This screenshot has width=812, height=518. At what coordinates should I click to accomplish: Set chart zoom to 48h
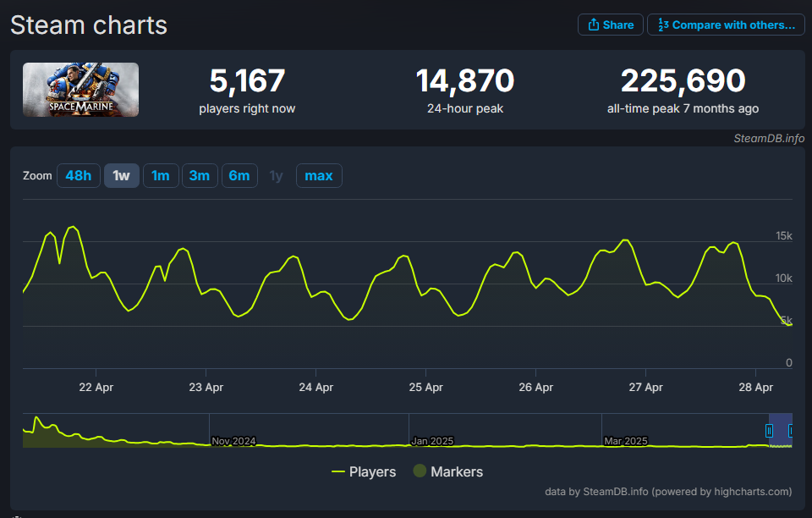click(x=78, y=175)
